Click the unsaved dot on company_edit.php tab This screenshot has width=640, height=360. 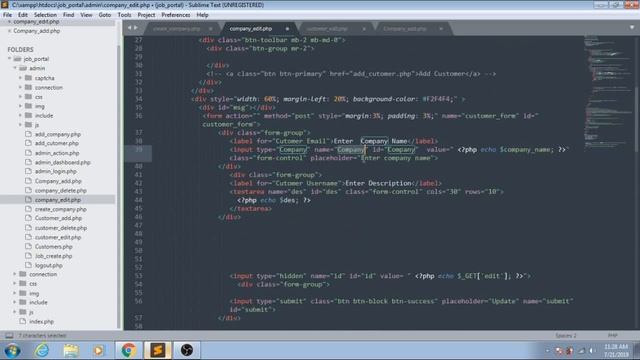click(287, 29)
